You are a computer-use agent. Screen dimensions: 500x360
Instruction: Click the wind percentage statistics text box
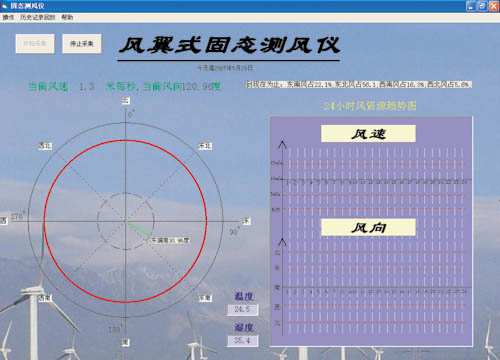(x=359, y=85)
